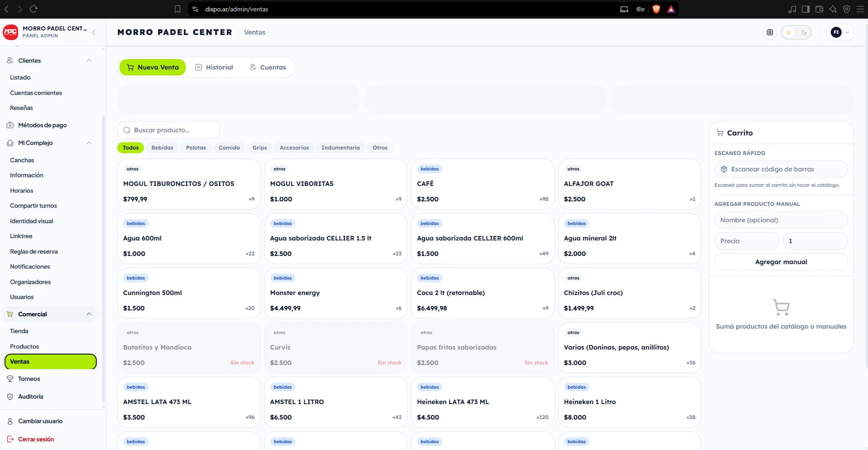Viewport: 868px width, 450px height.
Task: Click the Carrito cart icon in header
Action: (x=720, y=133)
